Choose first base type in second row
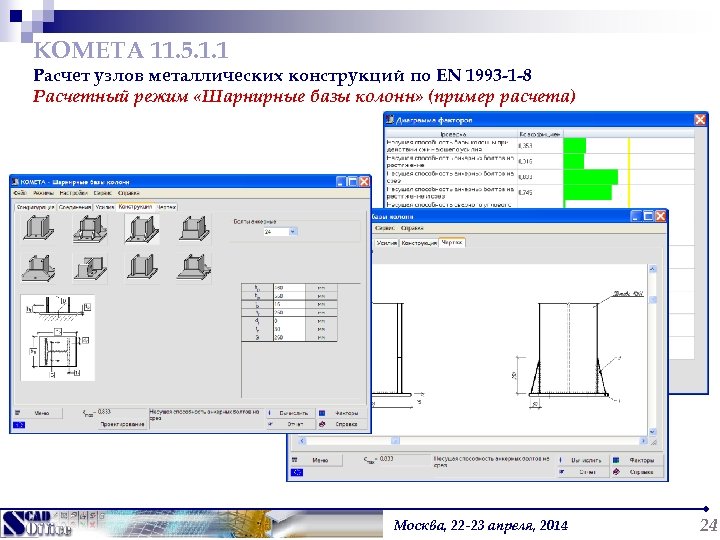 (x=39, y=267)
